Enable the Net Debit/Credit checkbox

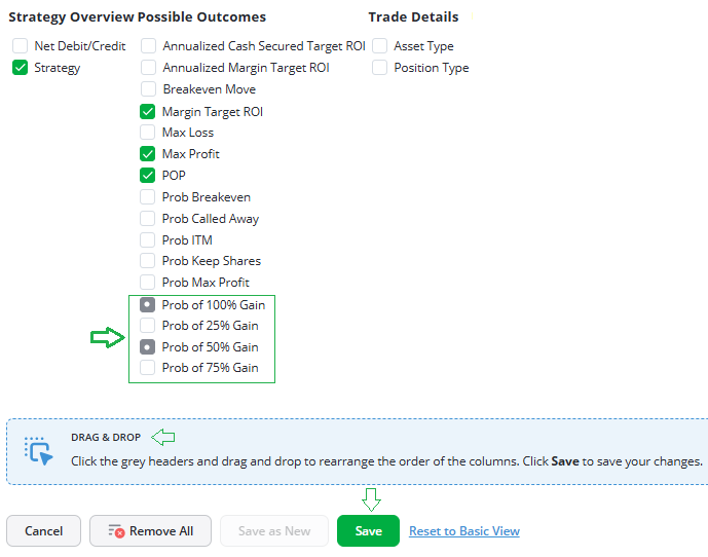20,46
